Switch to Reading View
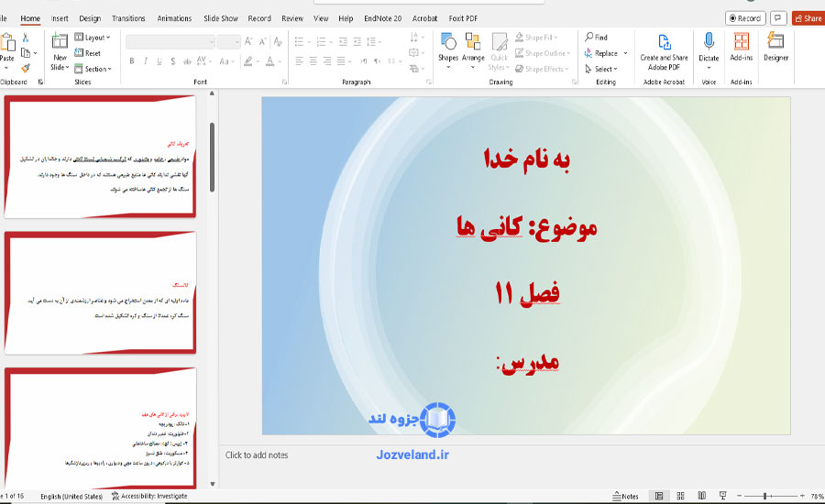This screenshot has height=504, width=825. 702,496
